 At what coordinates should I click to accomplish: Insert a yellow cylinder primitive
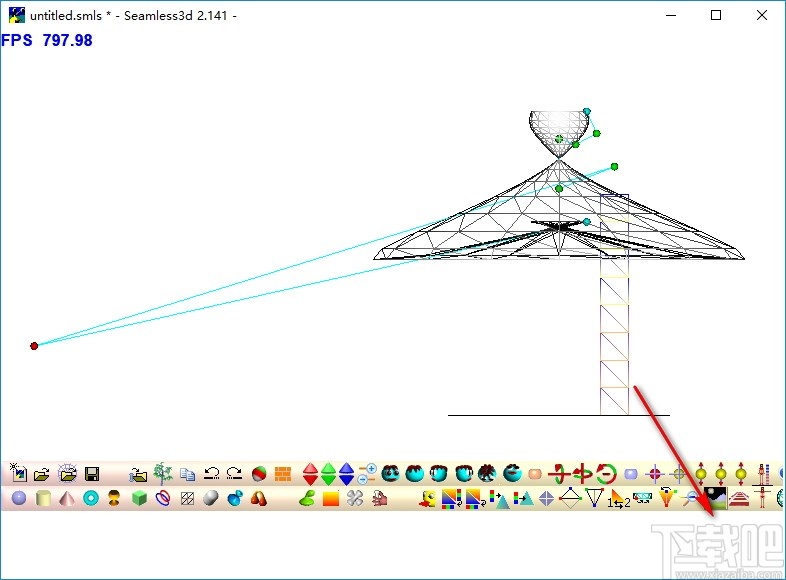pyautogui.click(x=44, y=498)
